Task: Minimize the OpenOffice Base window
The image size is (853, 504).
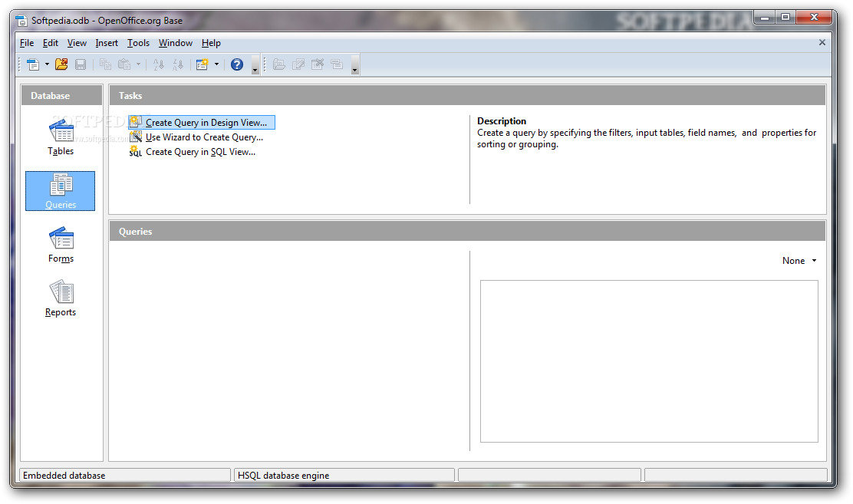Action: coord(765,18)
